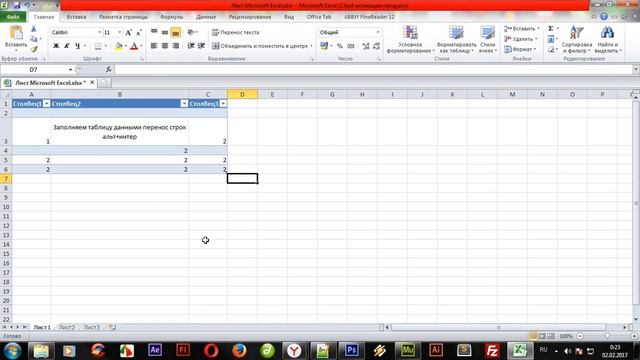Pick the yellow fill color button
Image resolution: width=640 pixels, height=360 pixels.
tap(118, 46)
